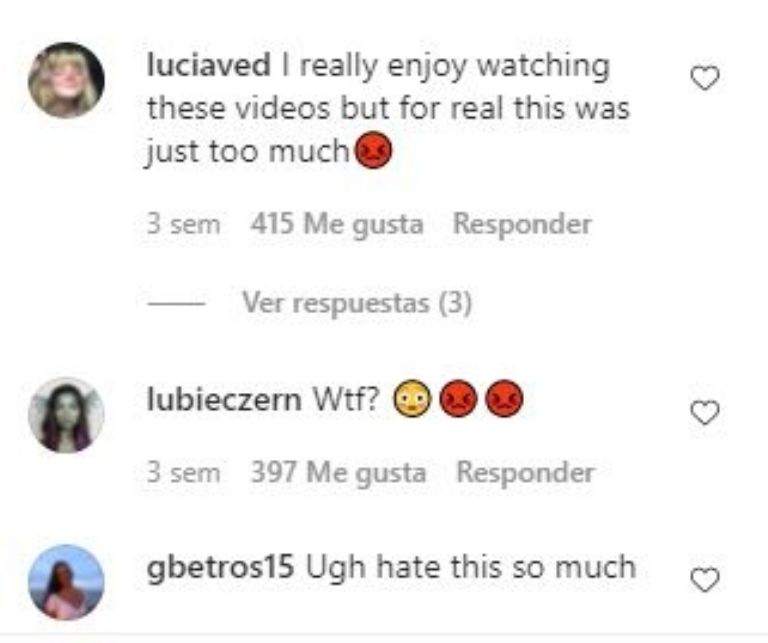View the 415 Me gusta likes list
This screenshot has height=643, width=768.
[337, 224]
